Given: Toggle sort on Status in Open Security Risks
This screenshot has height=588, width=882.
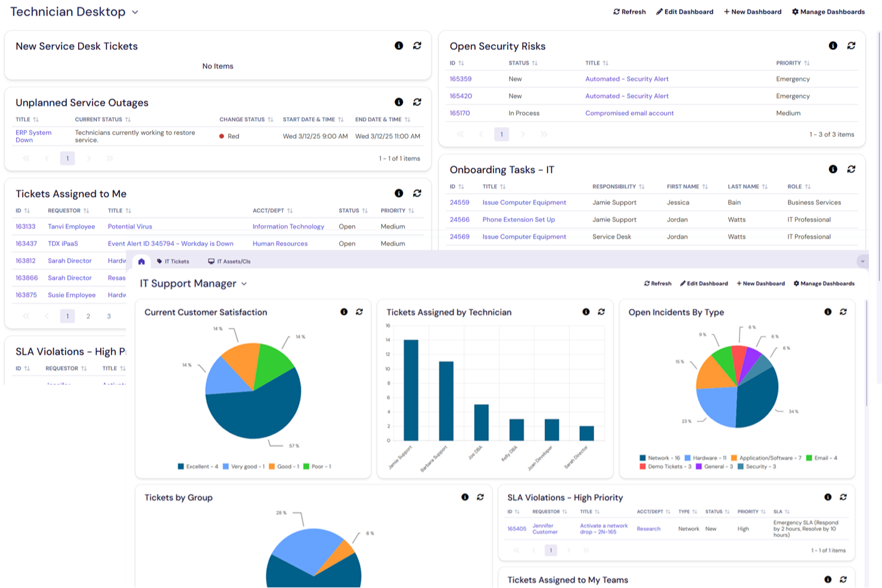Looking at the screenshot, I should click(x=535, y=63).
